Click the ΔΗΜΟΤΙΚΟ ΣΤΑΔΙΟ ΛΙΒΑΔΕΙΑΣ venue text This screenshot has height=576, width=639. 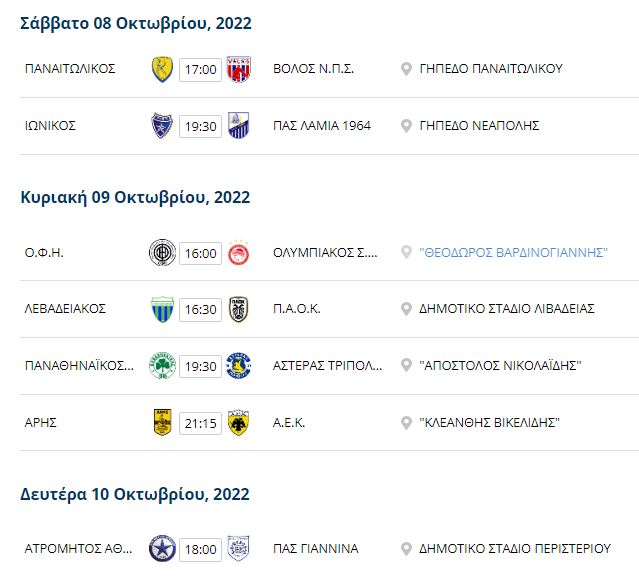coord(507,309)
